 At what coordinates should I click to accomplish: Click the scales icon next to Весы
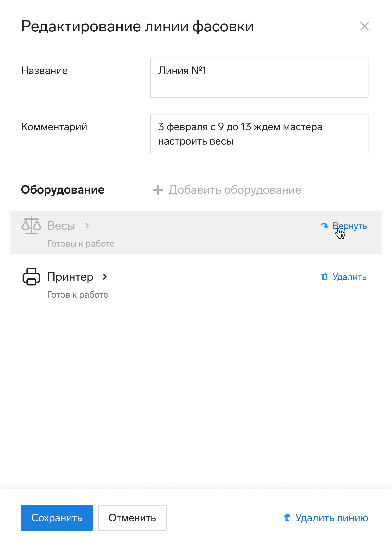pos(31,225)
